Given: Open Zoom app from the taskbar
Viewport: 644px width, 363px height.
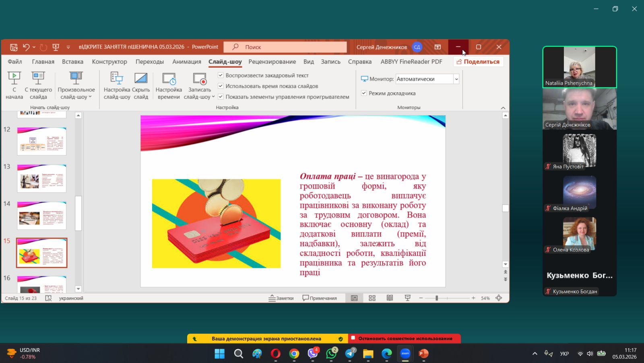Looking at the screenshot, I should tap(405, 354).
